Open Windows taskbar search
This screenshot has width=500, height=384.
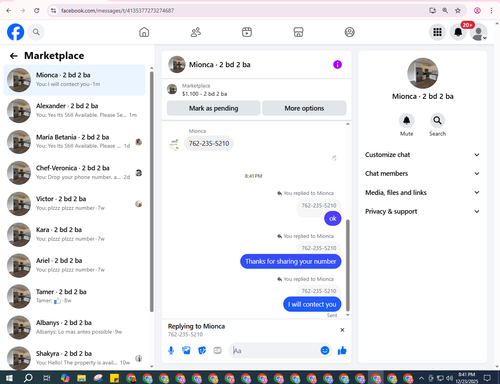tap(28, 378)
